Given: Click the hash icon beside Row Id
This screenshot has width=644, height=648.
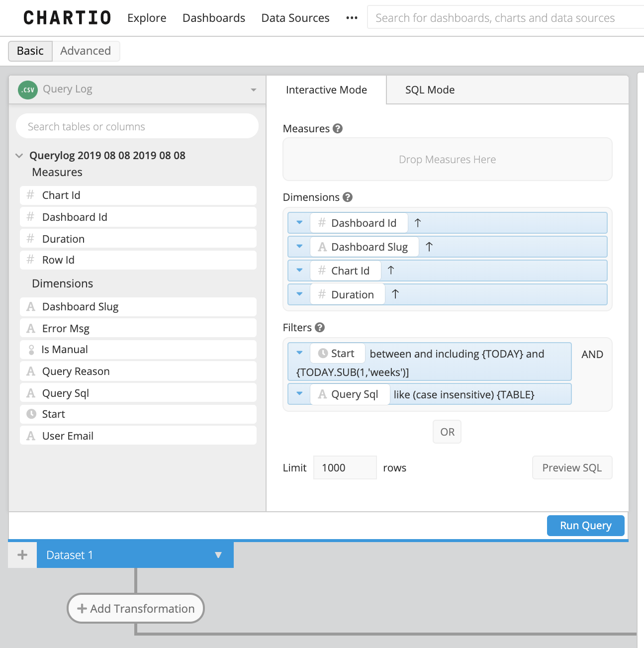Looking at the screenshot, I should point(30,260).
